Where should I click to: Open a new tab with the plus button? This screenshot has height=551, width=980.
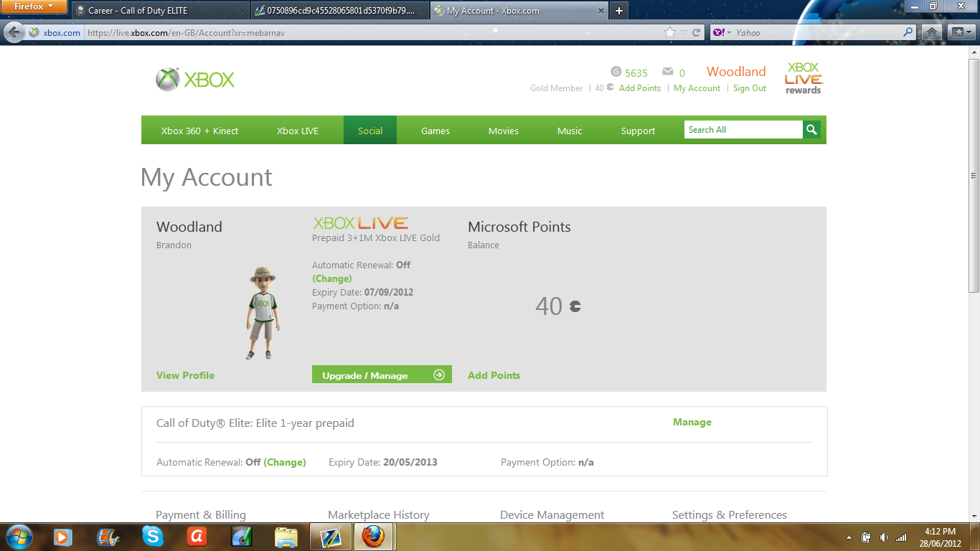(619, 11)
